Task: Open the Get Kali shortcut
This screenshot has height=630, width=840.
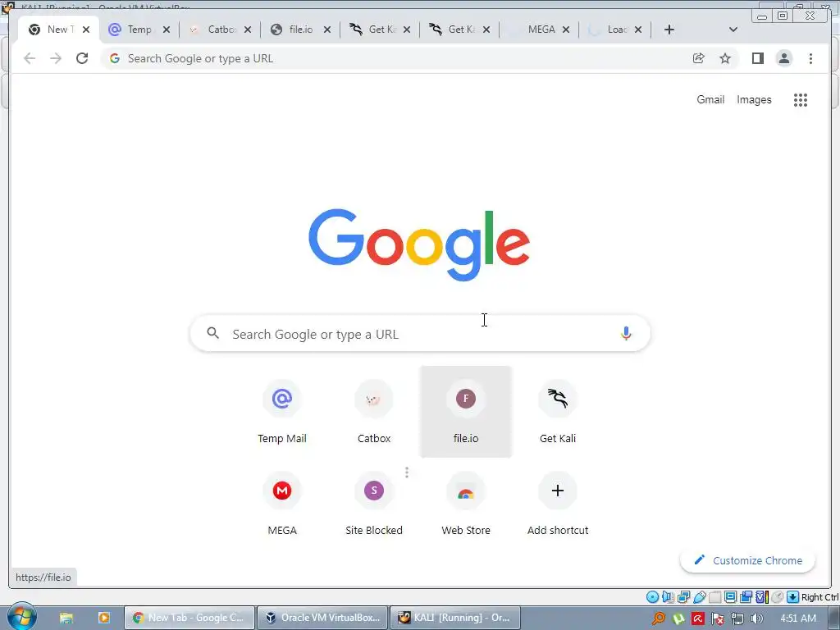Action: pos(558,412)
